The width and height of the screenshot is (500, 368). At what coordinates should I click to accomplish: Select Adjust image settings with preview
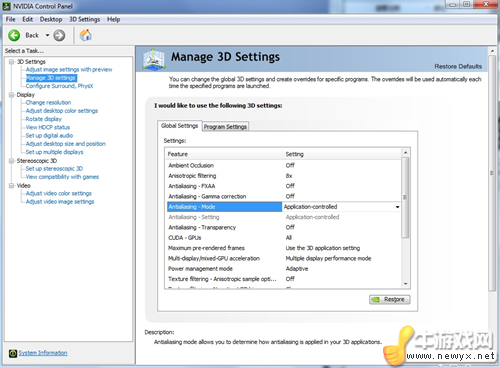coord(69,69)
